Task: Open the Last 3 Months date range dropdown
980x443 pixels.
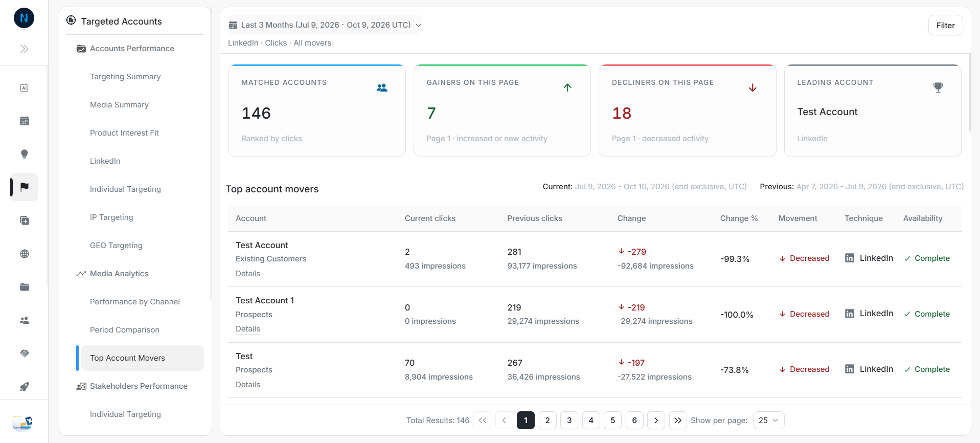Action: click(x=325, y=25)
